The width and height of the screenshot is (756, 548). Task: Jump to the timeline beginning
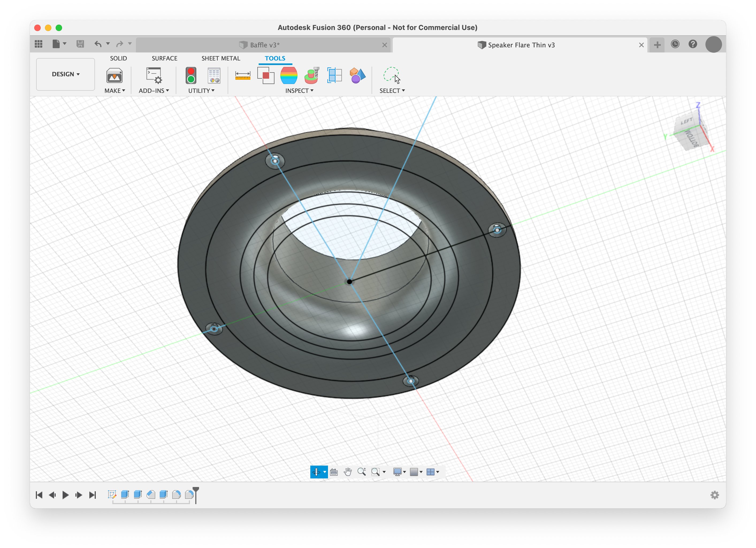tap(39, 495)
